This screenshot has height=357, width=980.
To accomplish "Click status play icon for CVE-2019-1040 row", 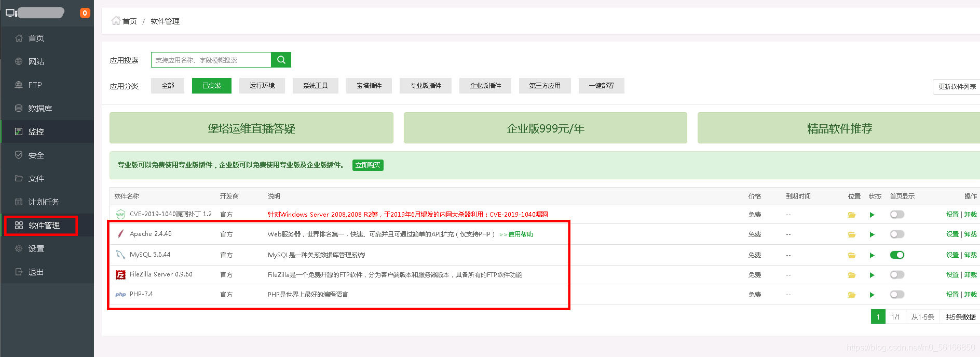I will (x=872, y=215).
